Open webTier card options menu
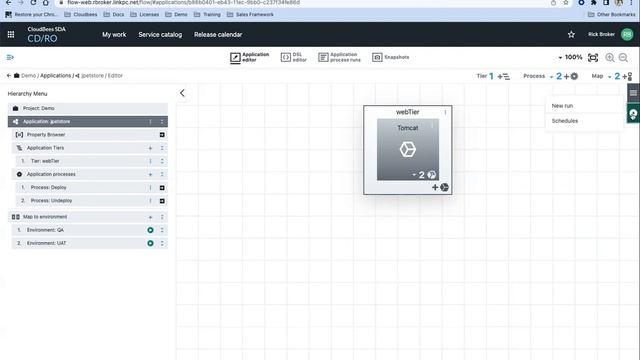Viewport: 640px width, 360px height. pyautogui.click(x=445, y=112)
